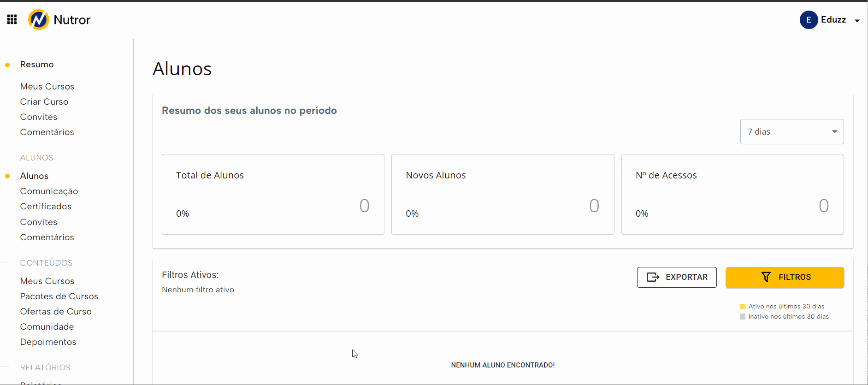Click the export icon on Exportar button
Screen dimensions: 868x385
click(653, 277)
